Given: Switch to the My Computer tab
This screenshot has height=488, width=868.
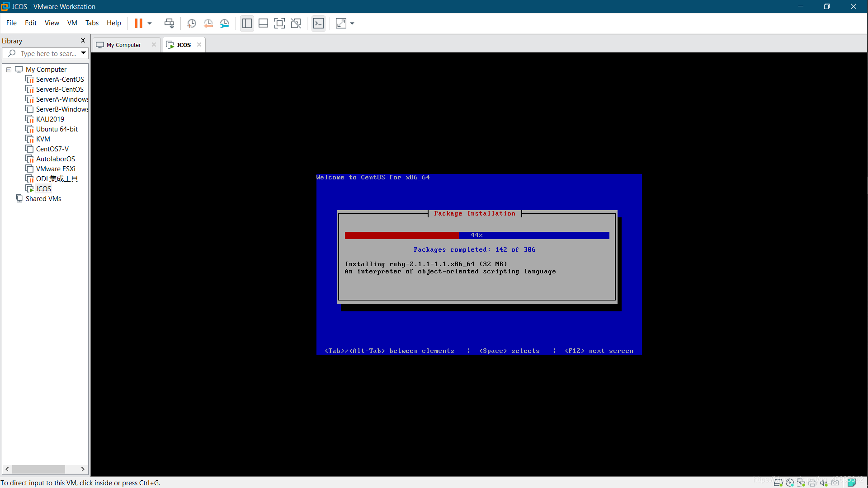Looking at the screenshot, I should (x=123, y=44).
